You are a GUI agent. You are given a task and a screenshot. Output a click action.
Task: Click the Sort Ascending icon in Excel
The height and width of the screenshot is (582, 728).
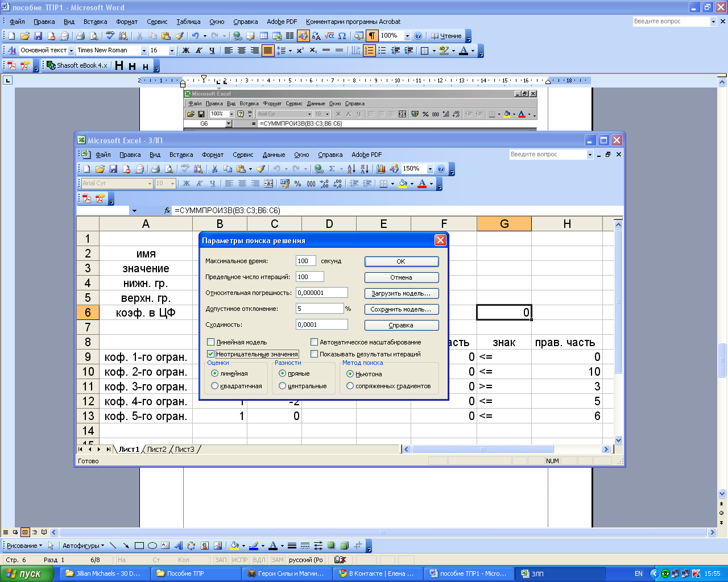click(x=351, y=169)
